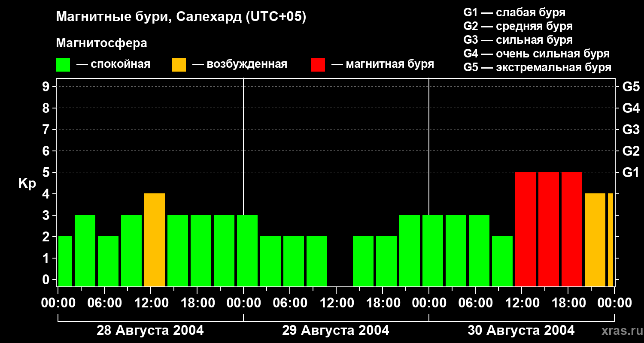Select the 28 August 09:00–12:00 green bar
This screenshot has height=343, width=644.
click(x=131, y=251)
